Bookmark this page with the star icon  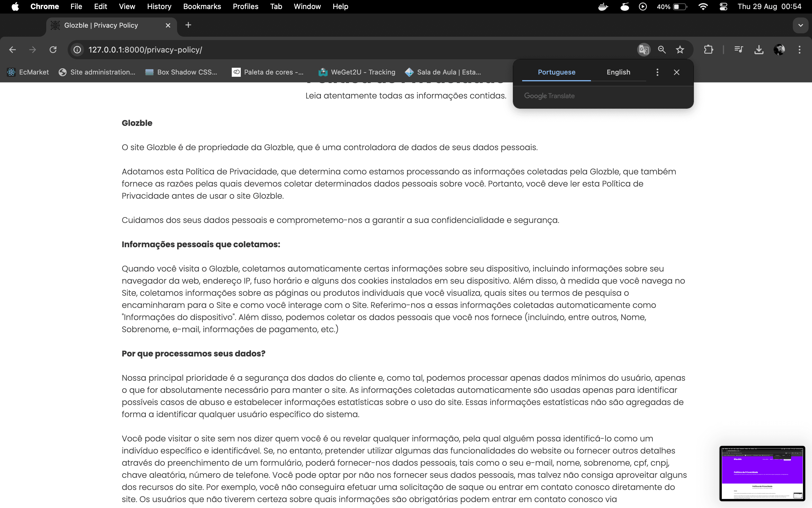pos(680,50)
